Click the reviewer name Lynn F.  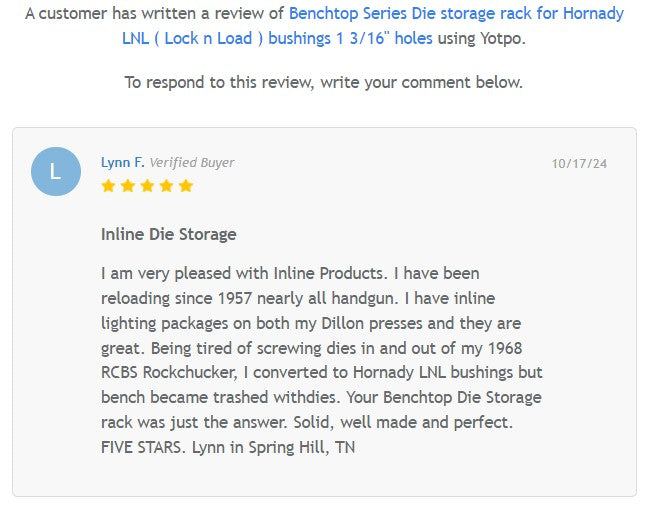(x=122, y=162)
